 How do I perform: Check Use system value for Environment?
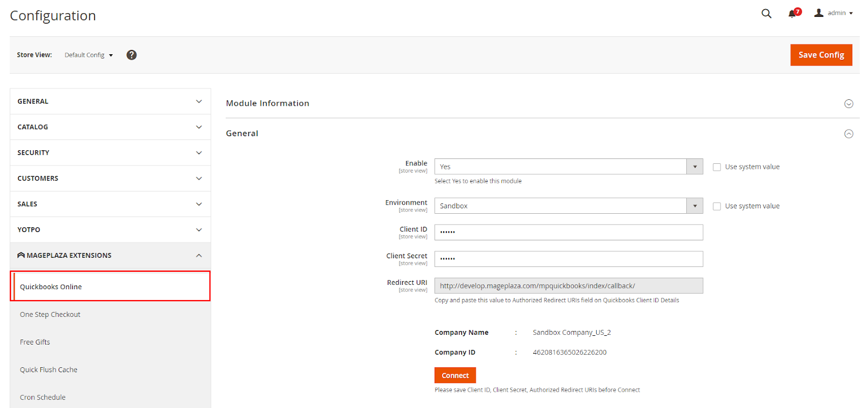point(717,206)
